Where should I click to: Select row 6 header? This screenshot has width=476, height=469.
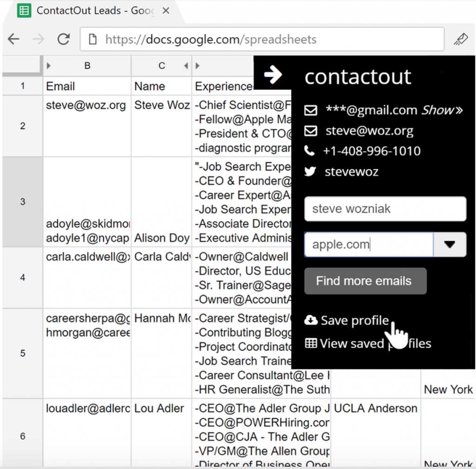tap(22, 436)
